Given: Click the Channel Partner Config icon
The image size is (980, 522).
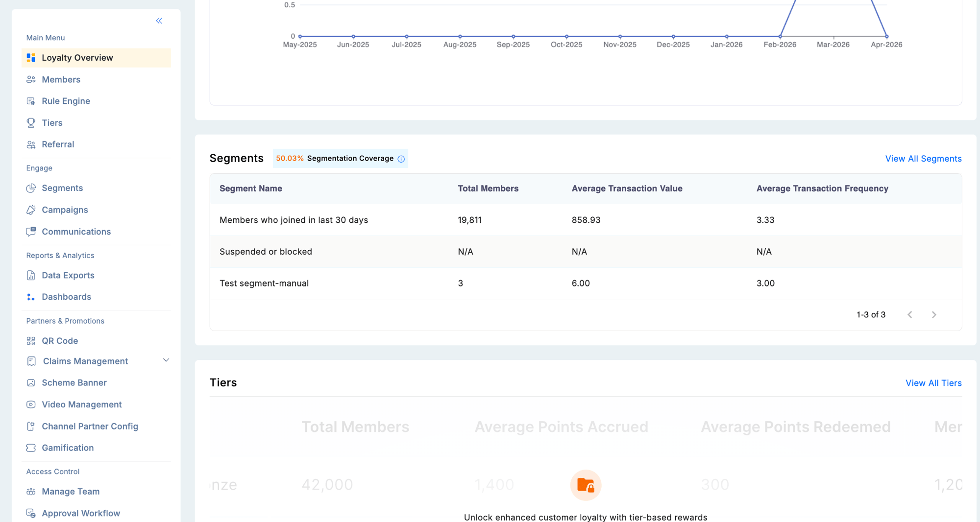Looking at the screenshot, I should coord(31,426).
